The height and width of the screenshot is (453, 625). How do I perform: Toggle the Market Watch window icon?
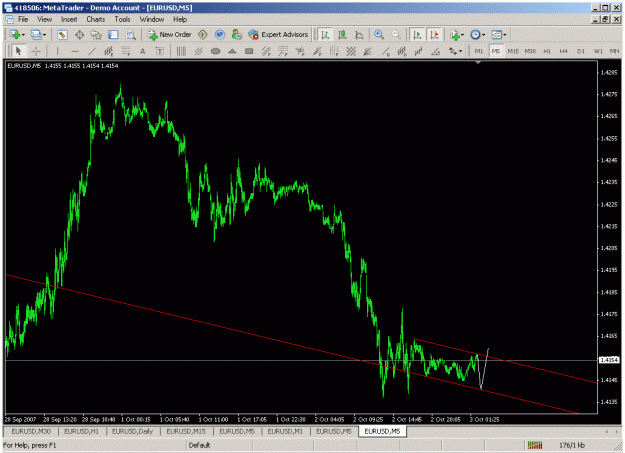62,35
